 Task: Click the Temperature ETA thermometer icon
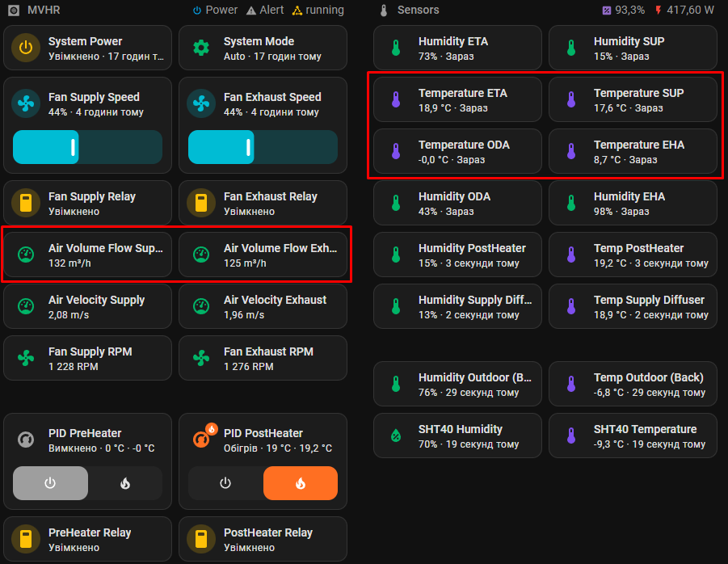[396, 100]
